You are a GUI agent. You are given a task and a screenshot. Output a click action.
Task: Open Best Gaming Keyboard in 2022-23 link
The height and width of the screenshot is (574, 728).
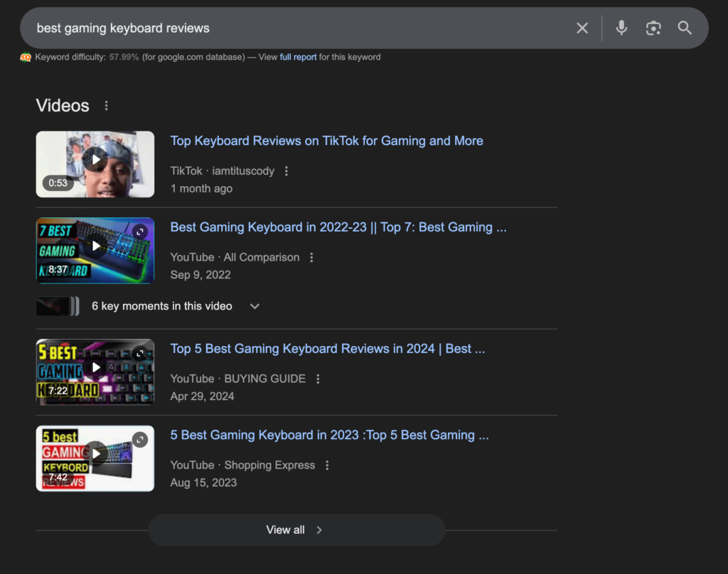coord(338,227)
